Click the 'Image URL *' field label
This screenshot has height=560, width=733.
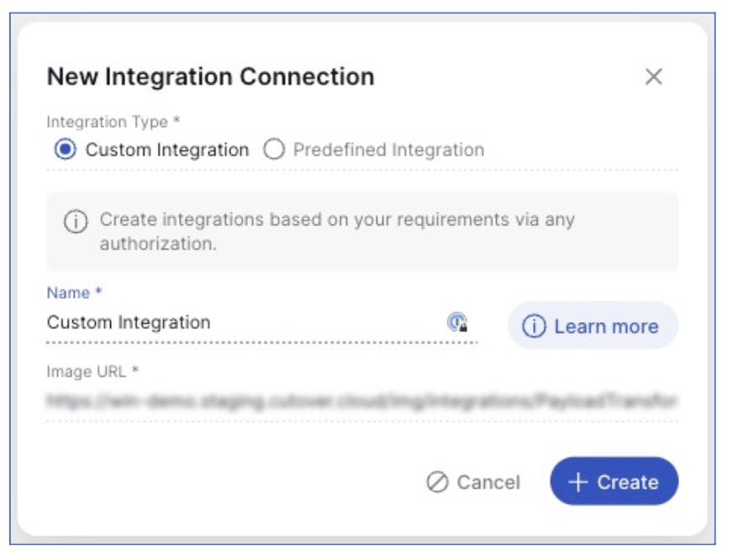tap(92, 371)
